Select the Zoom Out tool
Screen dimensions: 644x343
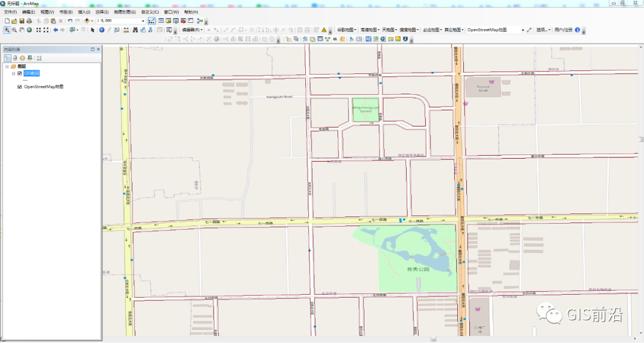click(14, 30)
